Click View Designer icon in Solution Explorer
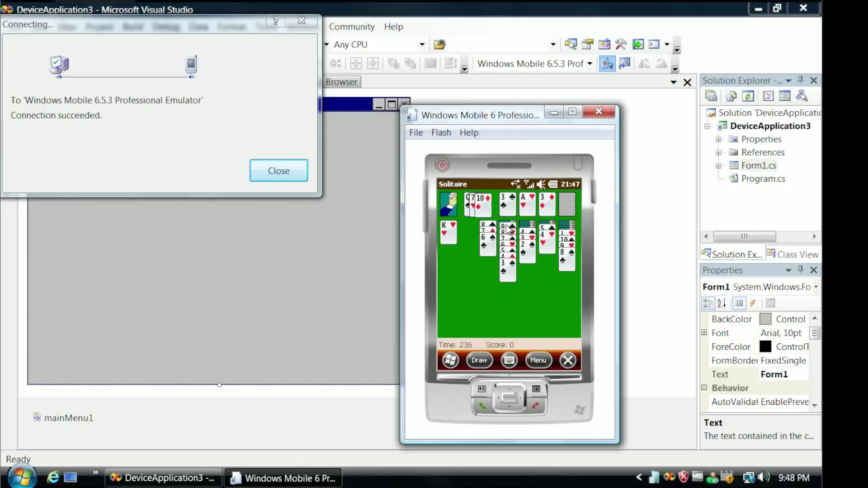This screenshot has height=488, width=868. click(785, 96)
